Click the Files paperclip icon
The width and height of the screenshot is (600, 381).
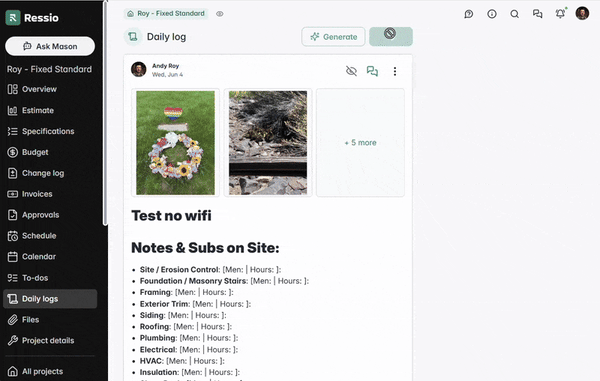(12, 319)
